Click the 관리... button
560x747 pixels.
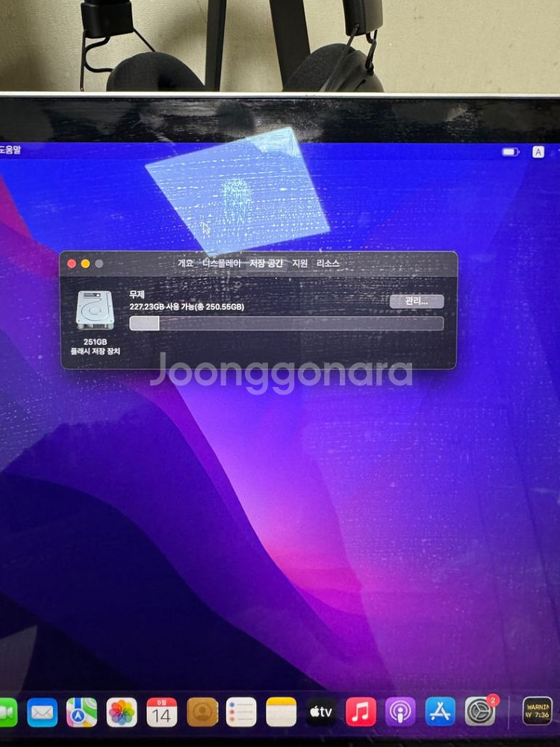[x=417, y=301]
